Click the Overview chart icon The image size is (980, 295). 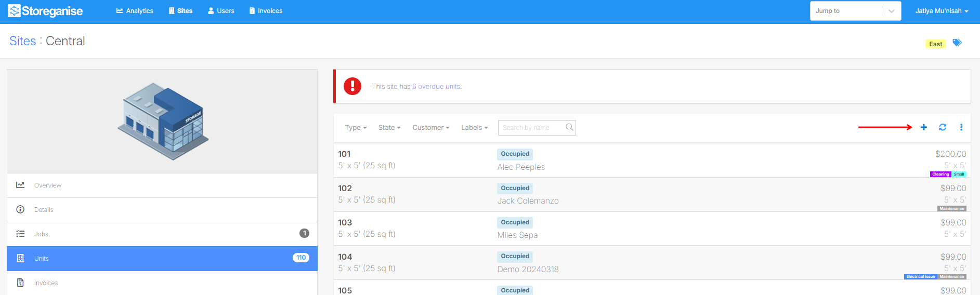pyautogui.click(x=20, y=185)
